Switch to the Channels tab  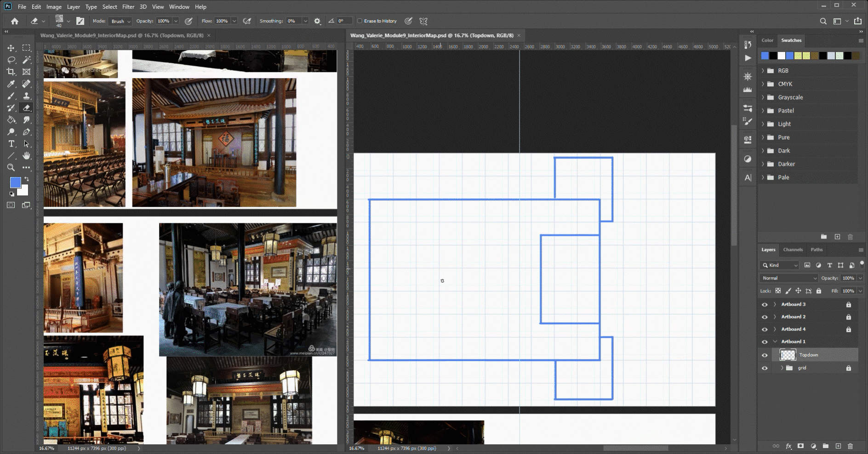click(793, 250)
